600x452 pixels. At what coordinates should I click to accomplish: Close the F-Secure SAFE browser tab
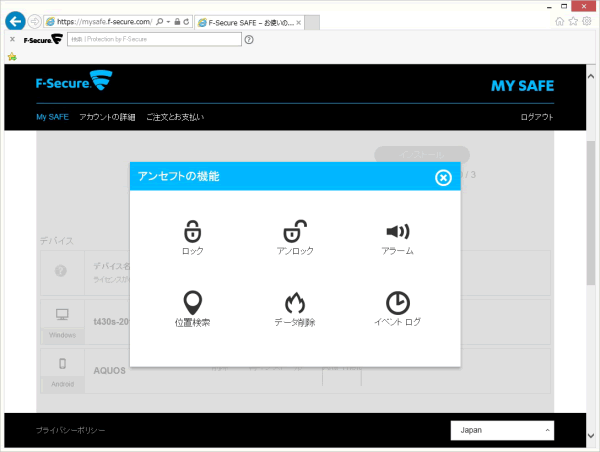(x=298, y=23)
